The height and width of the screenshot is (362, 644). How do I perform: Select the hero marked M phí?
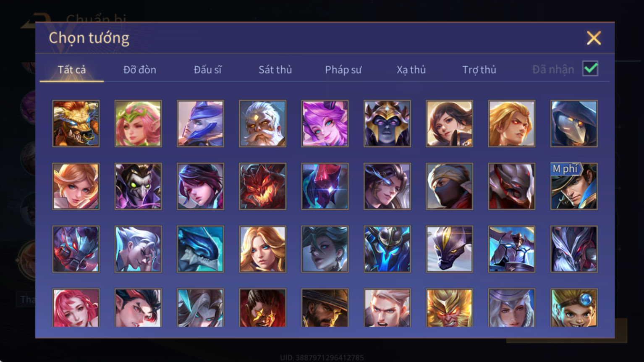[x=574, y=186]
